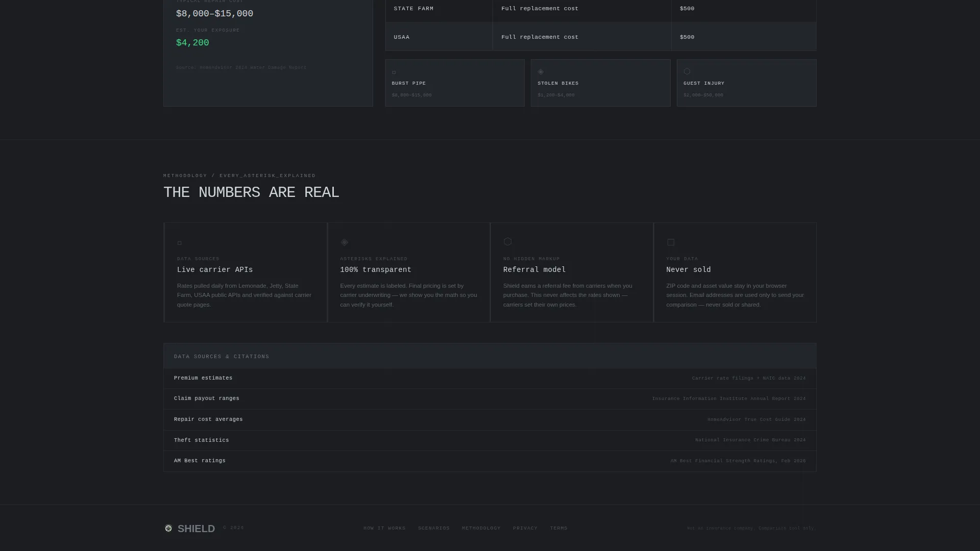Click the No Hidden Markup hexagon icon
Viewport: 980px width, 551px height.
click(507, 241)
